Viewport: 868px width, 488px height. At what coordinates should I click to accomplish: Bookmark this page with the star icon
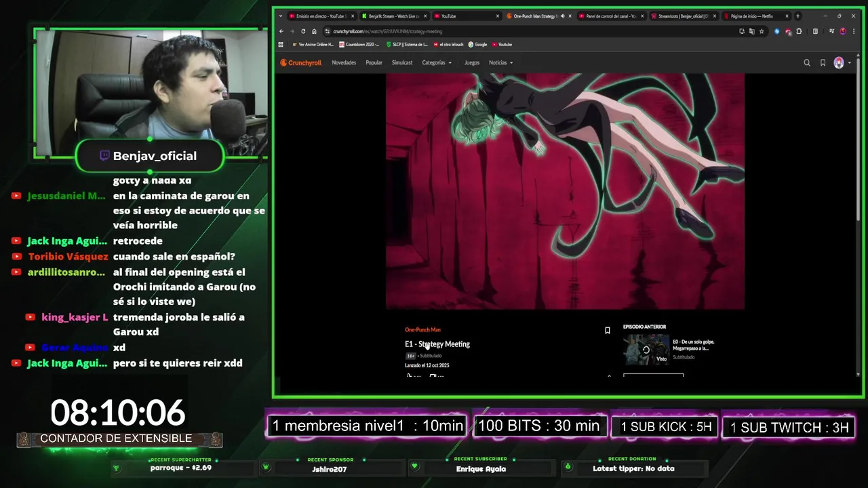click(762, 31)
